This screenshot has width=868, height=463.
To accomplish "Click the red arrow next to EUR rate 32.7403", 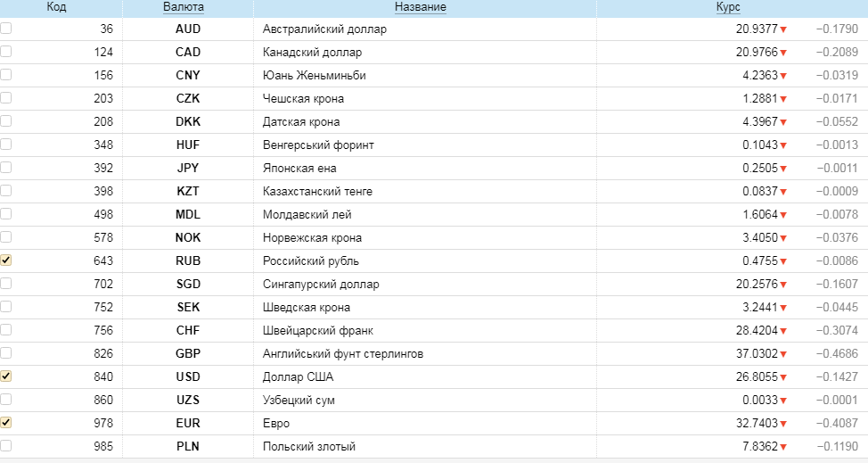I will point(783,424).
